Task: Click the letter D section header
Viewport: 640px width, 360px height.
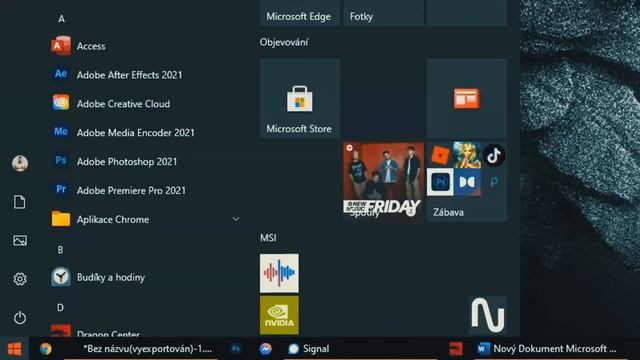Action: coord(60,307)
